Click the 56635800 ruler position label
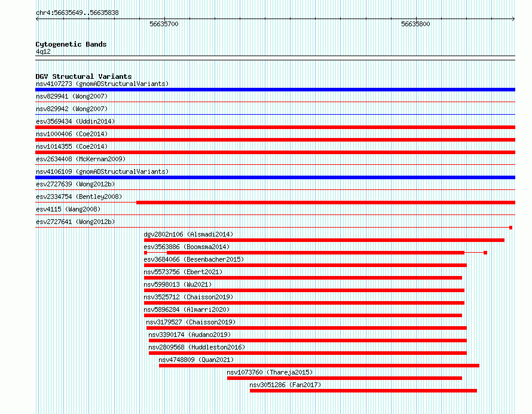The image size is (532, 414). tap(415, 24)
